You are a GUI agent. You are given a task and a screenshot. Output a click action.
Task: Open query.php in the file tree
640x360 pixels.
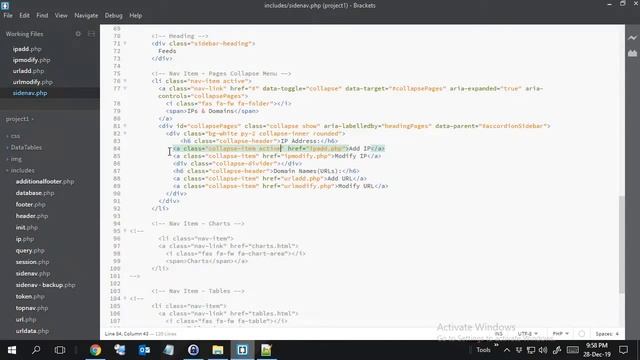click(x=30, y=251)
